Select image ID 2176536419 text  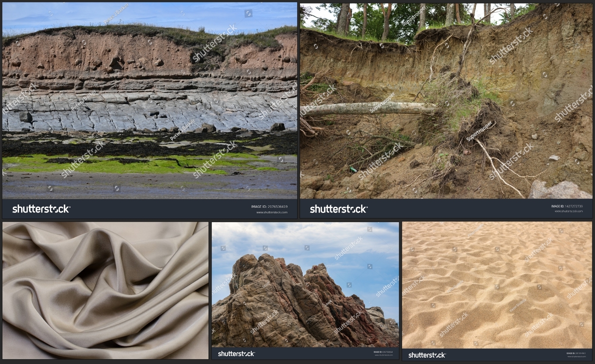click(269, 207)
